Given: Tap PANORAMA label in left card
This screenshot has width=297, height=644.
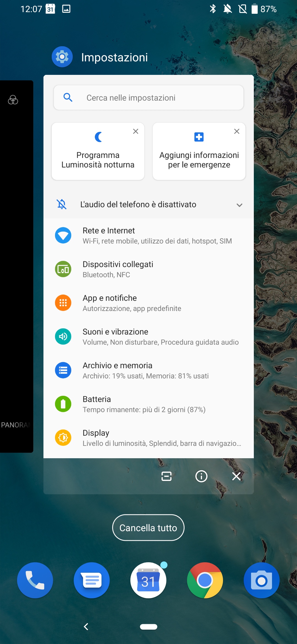Looking at the screenshot, I should tap(15, 425).
